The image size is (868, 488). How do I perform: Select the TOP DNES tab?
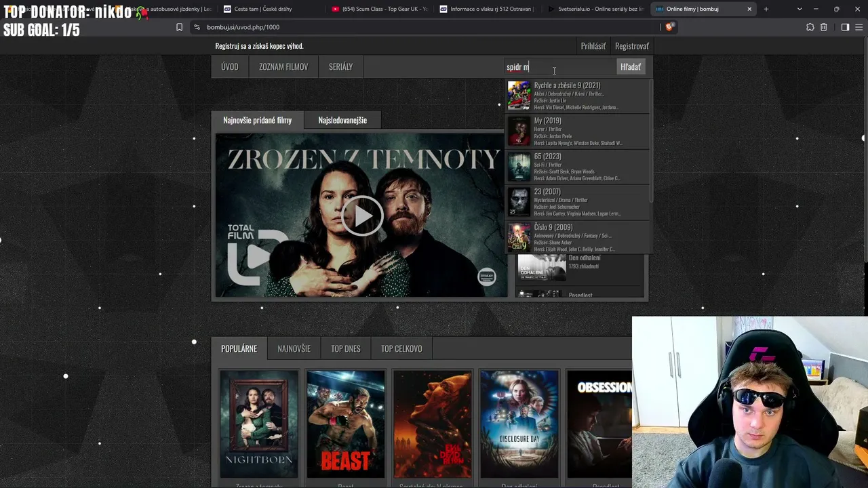pos(346,348)
